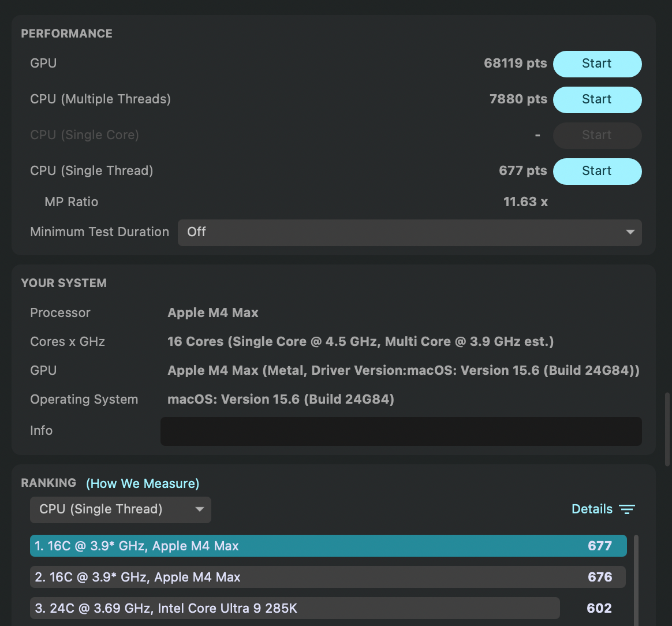The height and width of the screenshot is (626, 672).
Task: Click the Cores x GHz value 16 Cores
Action: [360, 342]
